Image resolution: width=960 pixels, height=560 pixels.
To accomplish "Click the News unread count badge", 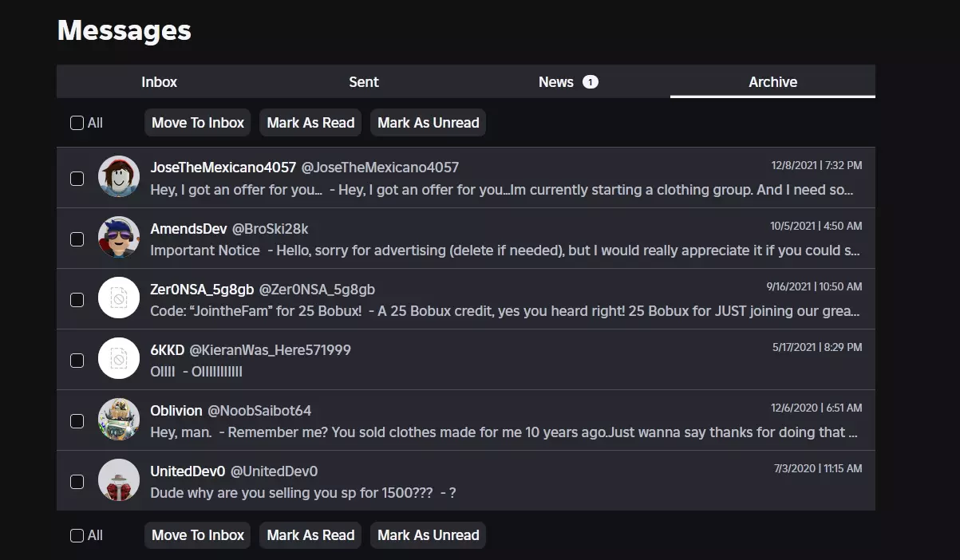I will [590, 81].
